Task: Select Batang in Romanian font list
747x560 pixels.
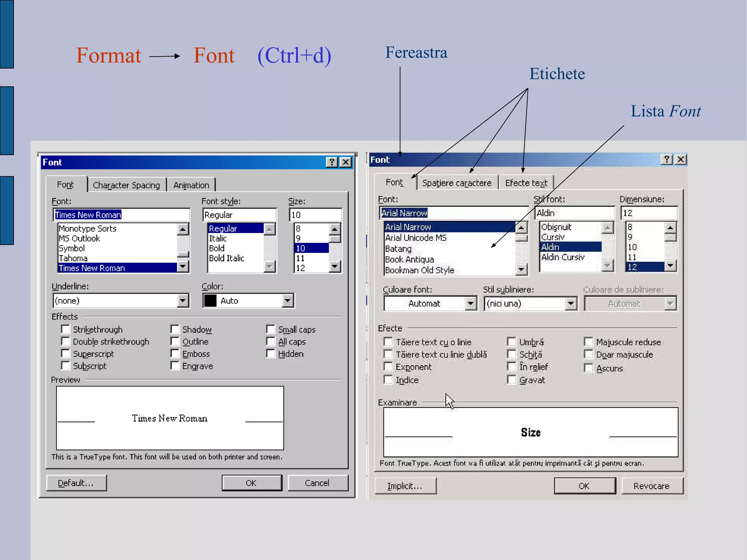Action: coord(449,248)
